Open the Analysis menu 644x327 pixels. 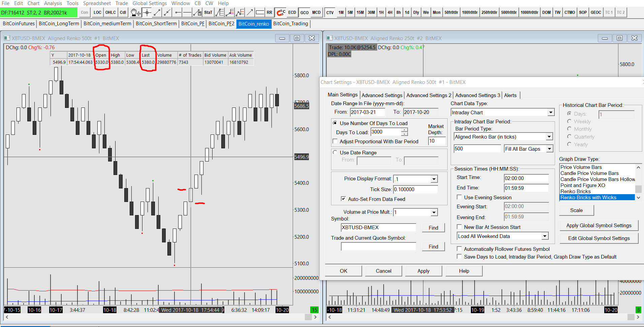53,3
